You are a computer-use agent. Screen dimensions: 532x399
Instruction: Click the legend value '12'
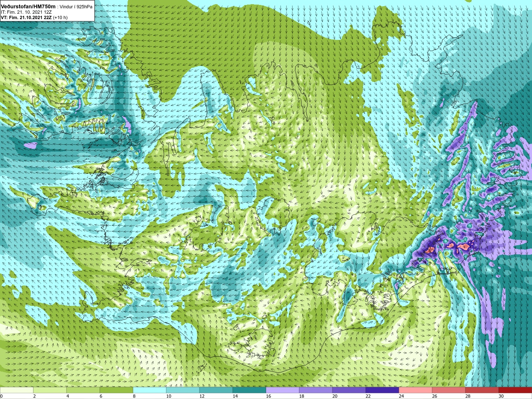(202, 396)
